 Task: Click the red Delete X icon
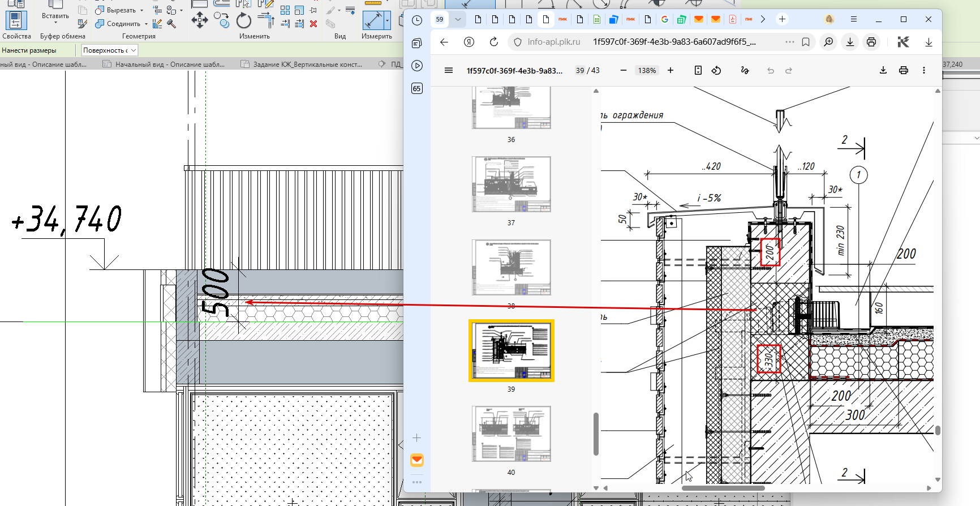click(313, 24)
